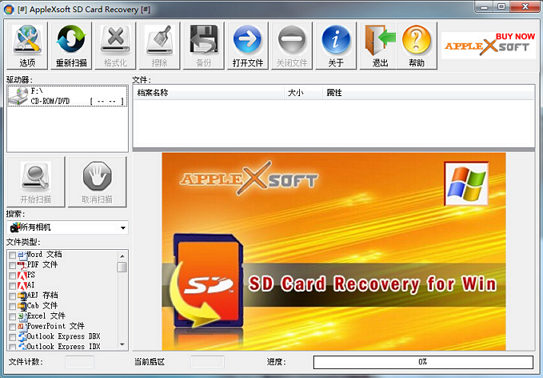Enable the PS file type checkbox
Image resolution: width=543 pixels, height=378 pixels.
click(x=12, y=276)
